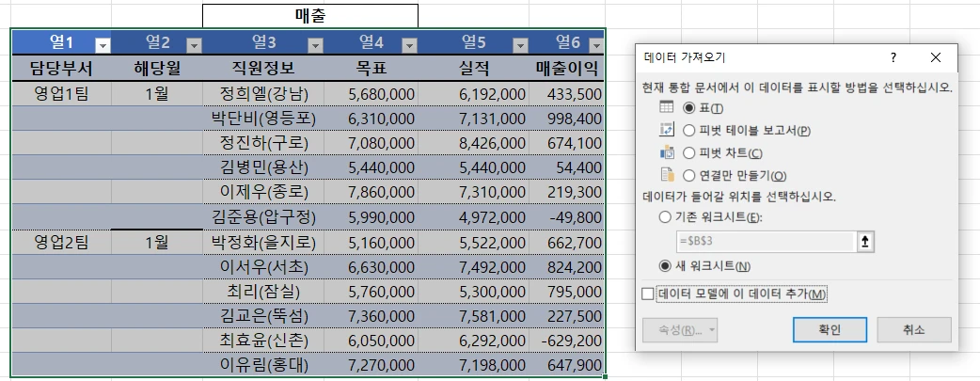This screenshot has width=980, height=381.
Task: Click the PivotChart icon in the dialog
Action: pyautogui.click(x=667, y=152)
